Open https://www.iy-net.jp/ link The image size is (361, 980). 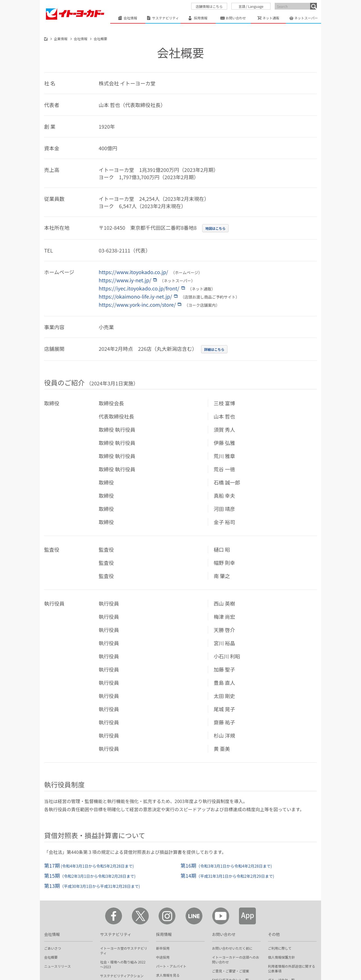coord(125,280)
